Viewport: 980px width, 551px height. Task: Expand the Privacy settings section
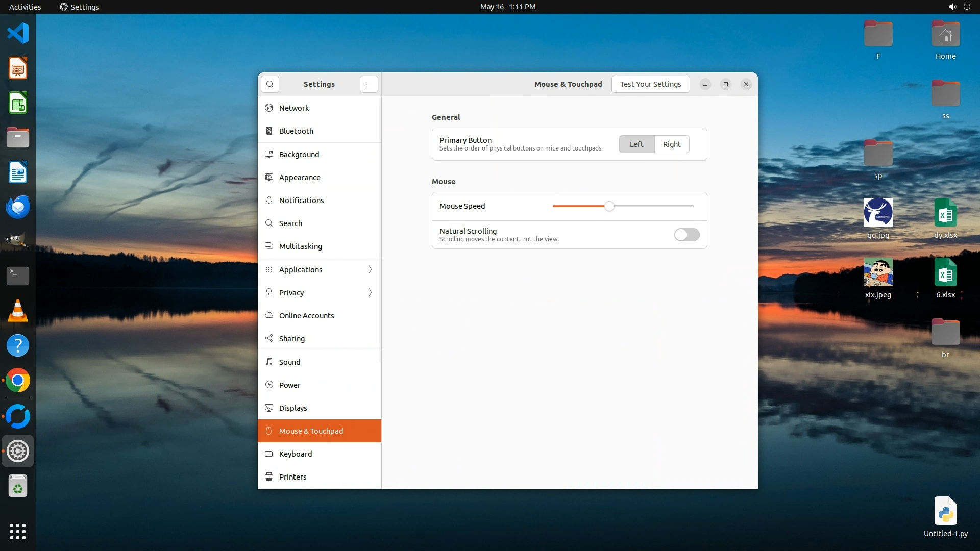320,292
